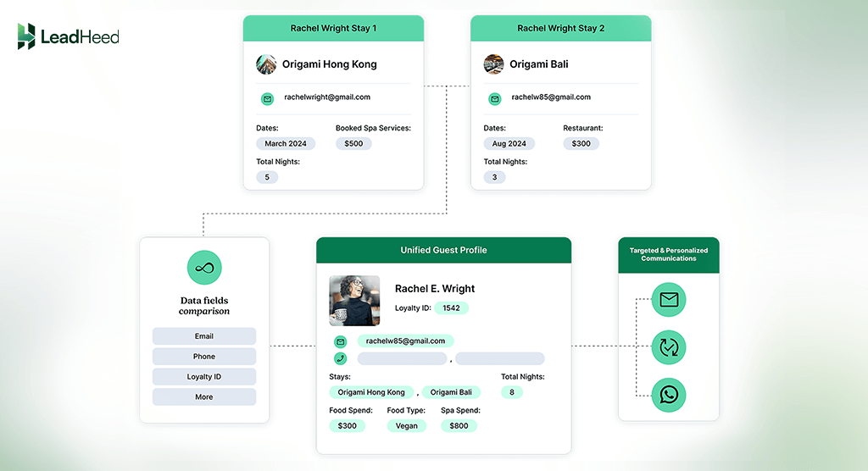
Task: Click the circular sync arrows icon
Action: (669, 347)
